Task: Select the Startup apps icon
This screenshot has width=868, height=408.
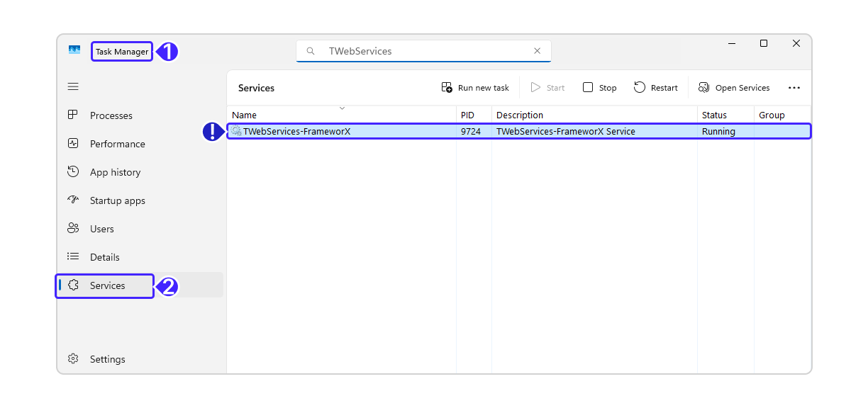Action: (x=73, y=200)
